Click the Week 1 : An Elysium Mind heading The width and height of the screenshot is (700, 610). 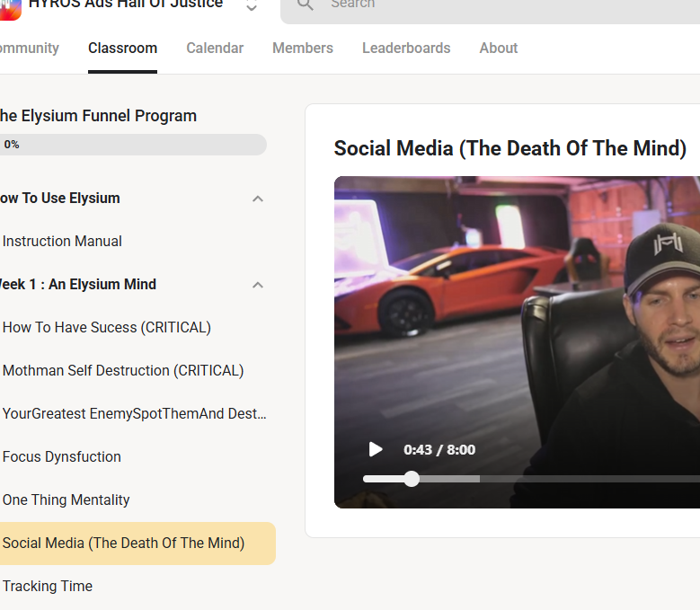pyautogui.click(x=77, y=284)
